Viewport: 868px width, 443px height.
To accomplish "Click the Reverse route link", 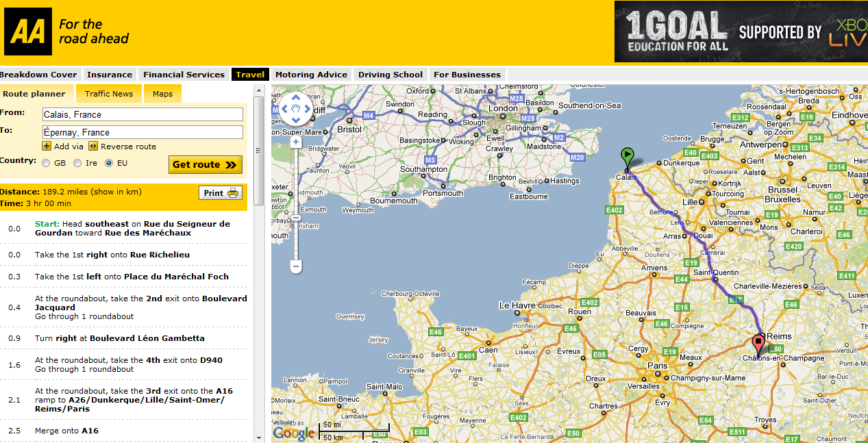I will tap(128, 147).
